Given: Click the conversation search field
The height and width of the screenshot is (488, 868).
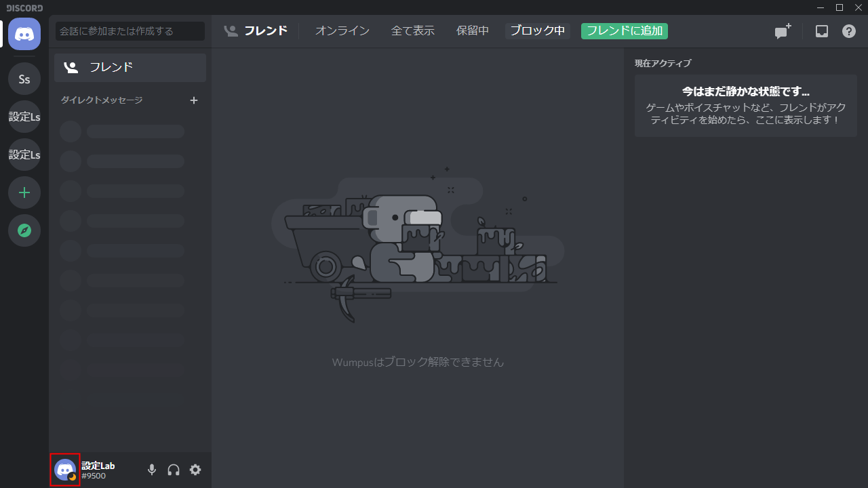Looking at the screenshot, I should [130, 31].
